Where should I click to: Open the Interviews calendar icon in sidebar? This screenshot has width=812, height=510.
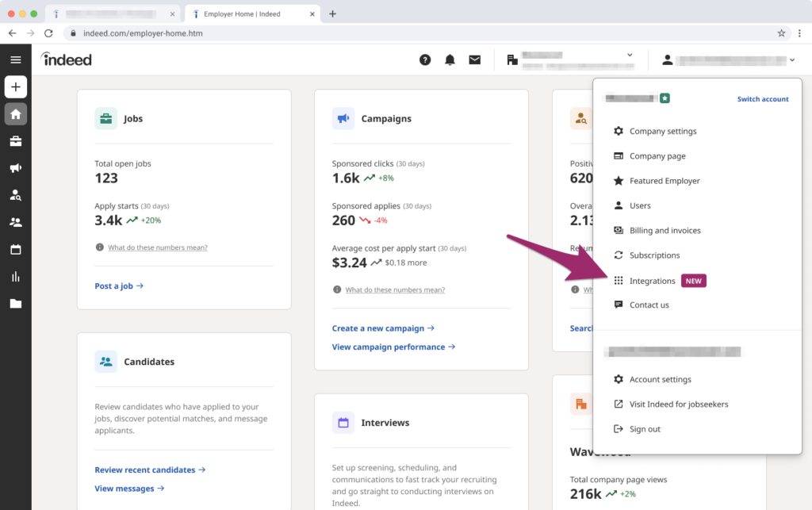[15, 249]
